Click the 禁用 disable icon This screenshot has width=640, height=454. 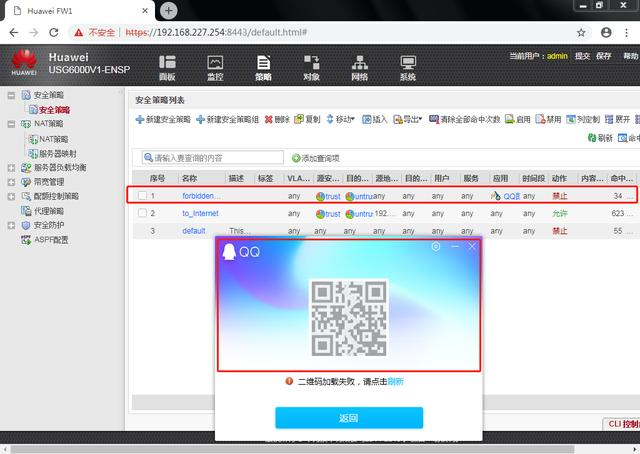[x=540, y=119]
